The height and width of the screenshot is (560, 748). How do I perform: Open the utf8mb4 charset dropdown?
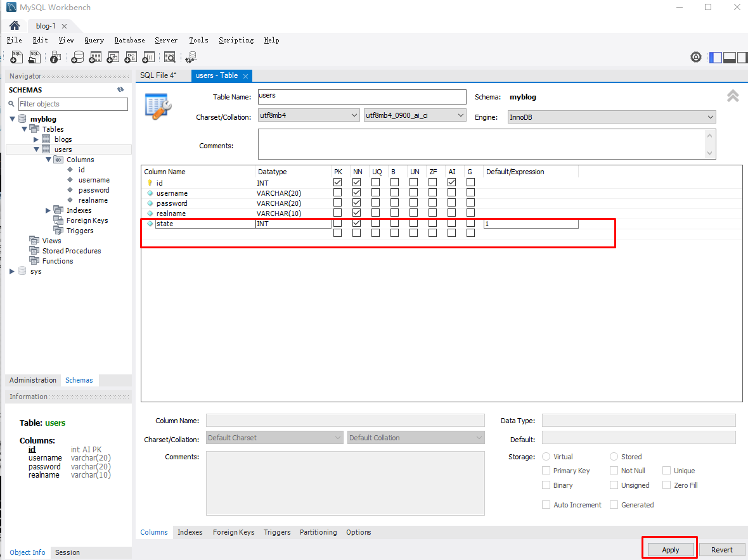tap(309, 115)
